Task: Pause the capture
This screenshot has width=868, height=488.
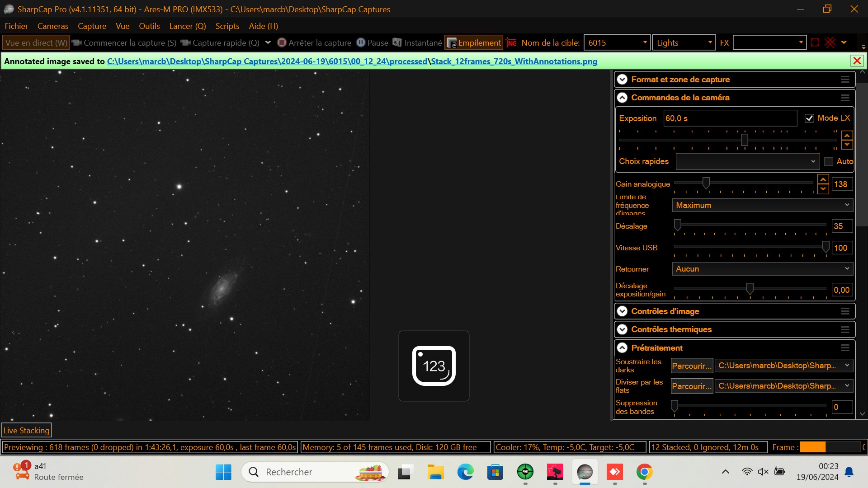Action: pyautogui.click(x=360, y=42)
